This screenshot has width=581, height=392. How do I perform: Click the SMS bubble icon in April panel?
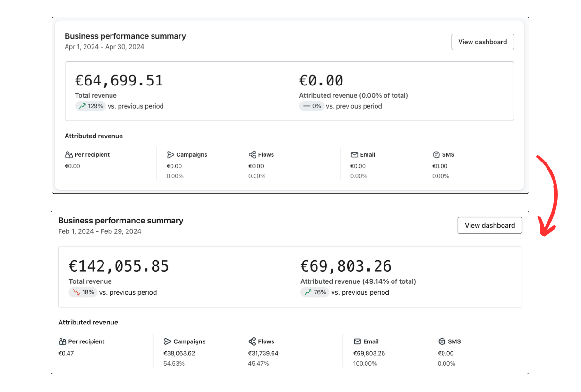(436, 155)
